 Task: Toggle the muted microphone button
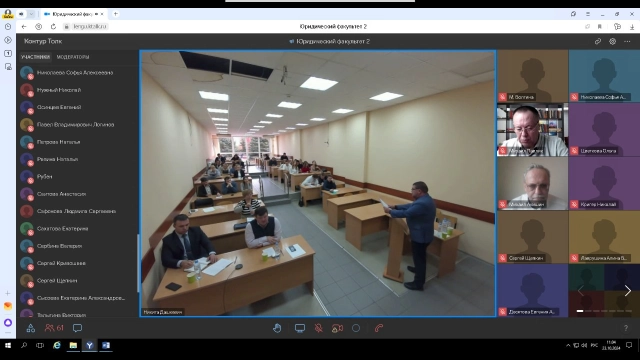click(318, 328)
